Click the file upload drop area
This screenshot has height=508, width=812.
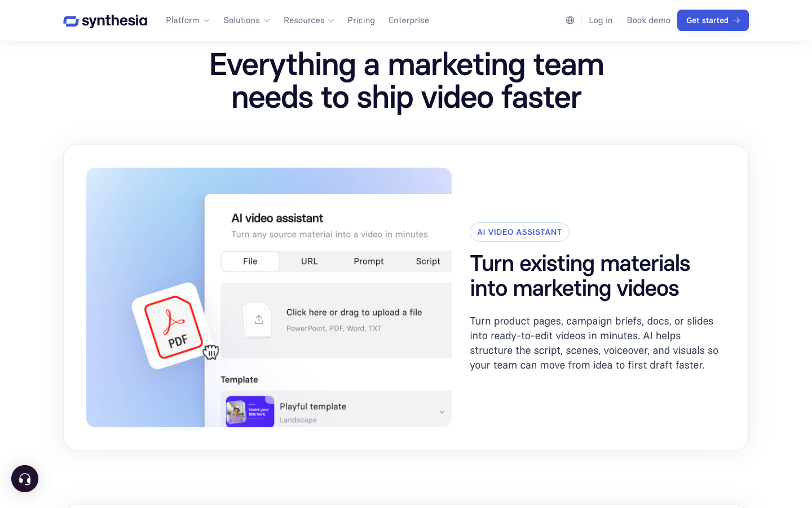pos(336,321)
